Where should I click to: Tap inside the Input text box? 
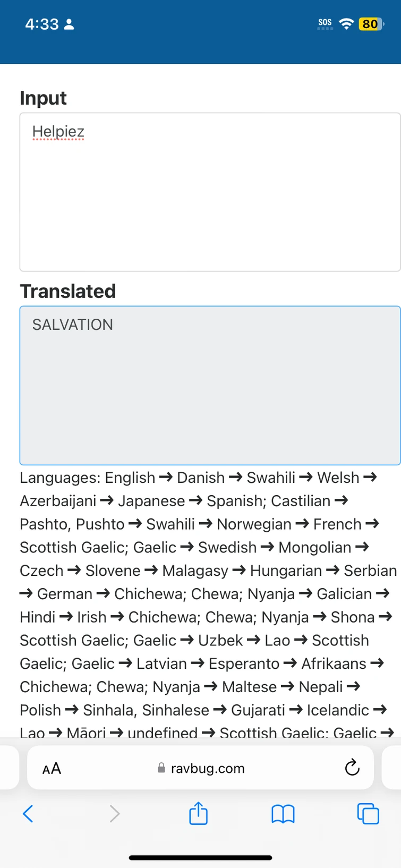pos(210,191)
